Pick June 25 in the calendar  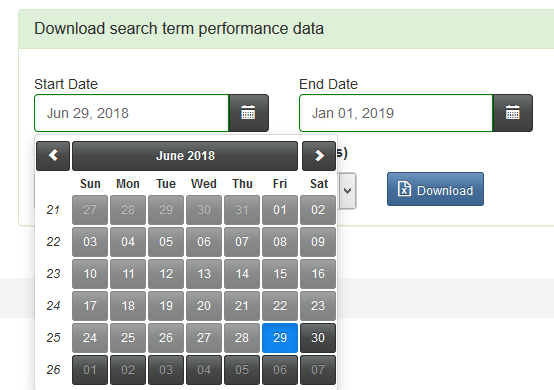(x=128, y=338)
